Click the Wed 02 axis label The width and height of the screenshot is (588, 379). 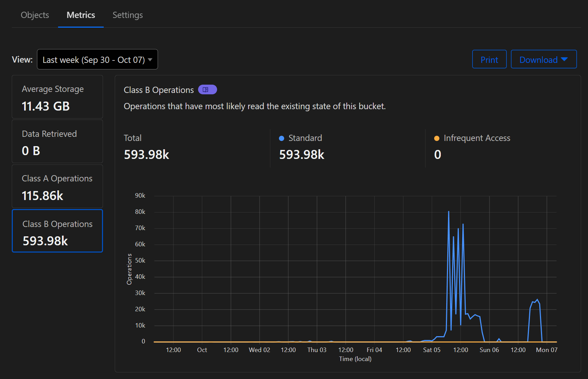click(x=260, y=350)
